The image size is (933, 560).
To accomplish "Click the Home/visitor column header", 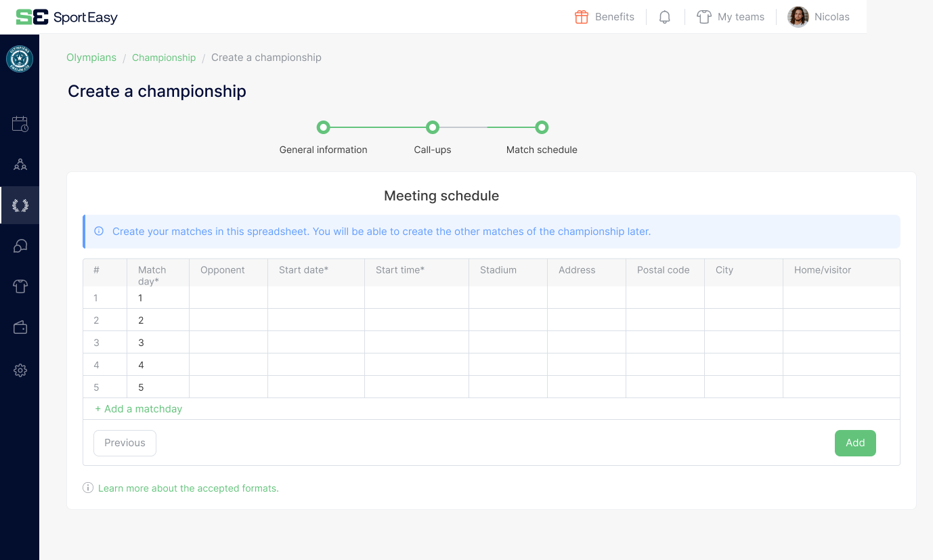I will point(842,273).
